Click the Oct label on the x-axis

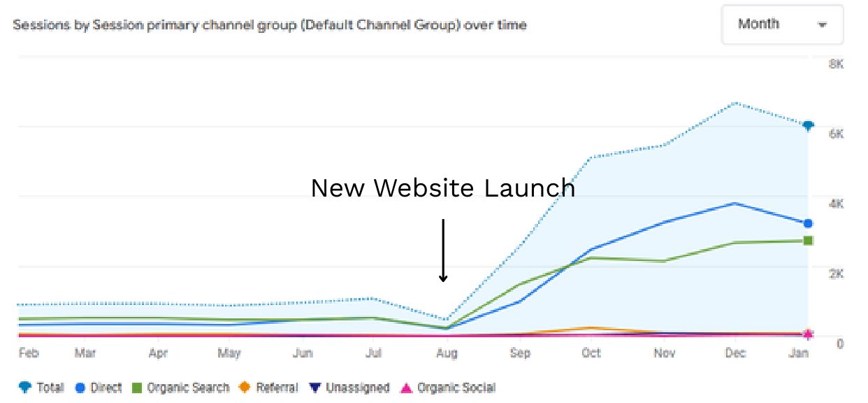[591, 353]
